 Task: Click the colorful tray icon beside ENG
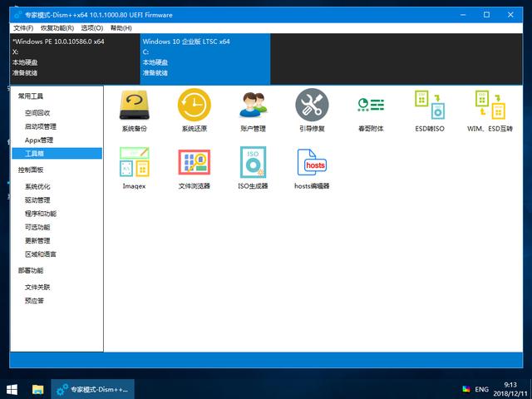tap(466, 389)
